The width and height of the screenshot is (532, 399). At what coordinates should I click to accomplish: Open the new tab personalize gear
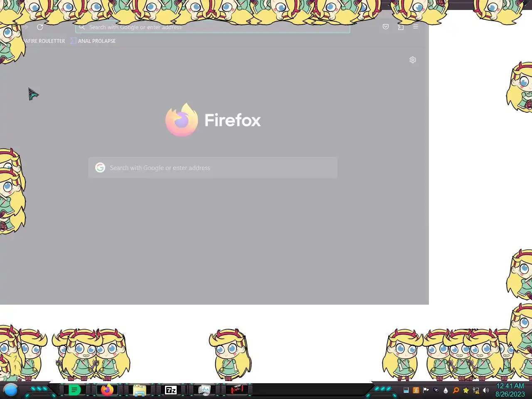pyautogui.click(x=413, y=60)
